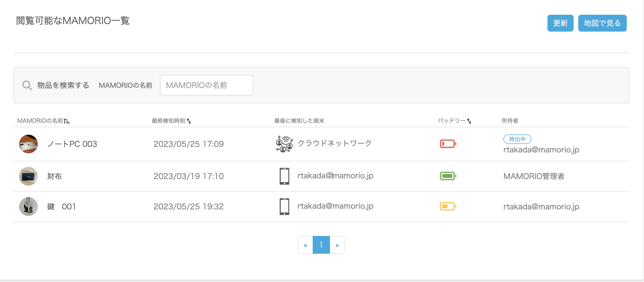Open the ノートPC 003 thumbnail
This screenshot has height=282, width=644.
(x=28, y=144)
